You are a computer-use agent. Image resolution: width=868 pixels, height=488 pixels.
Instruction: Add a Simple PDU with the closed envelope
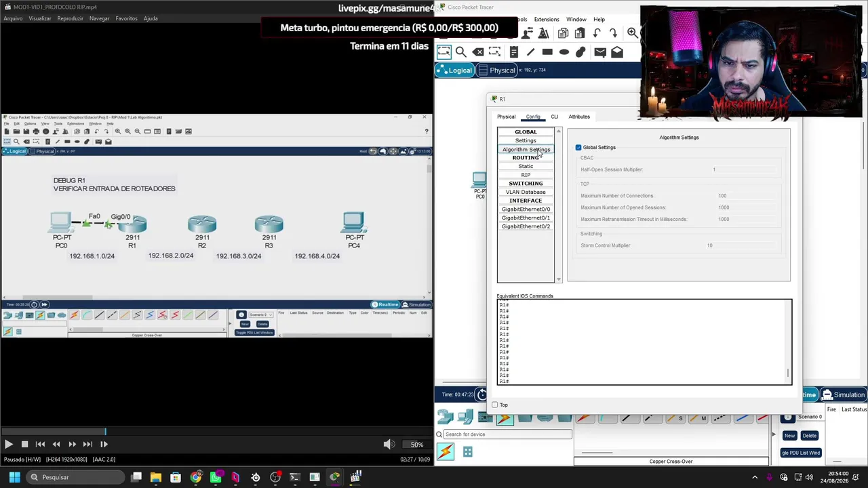pyautogui.click(x=600, y=52)
